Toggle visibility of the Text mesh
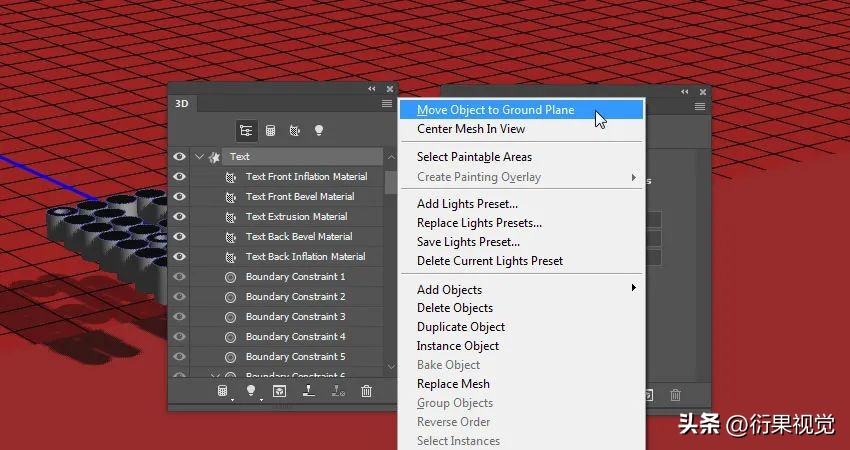 click(179, 157)
